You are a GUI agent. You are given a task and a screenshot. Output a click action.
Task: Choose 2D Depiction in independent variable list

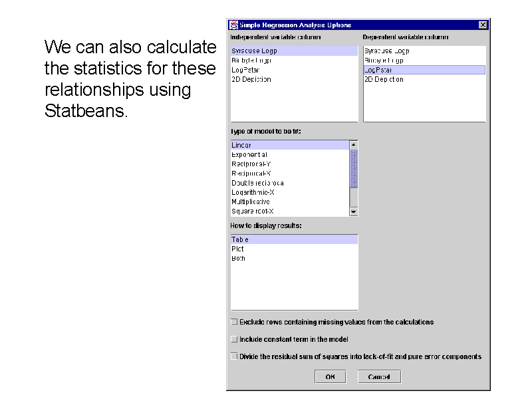(251, 79)
